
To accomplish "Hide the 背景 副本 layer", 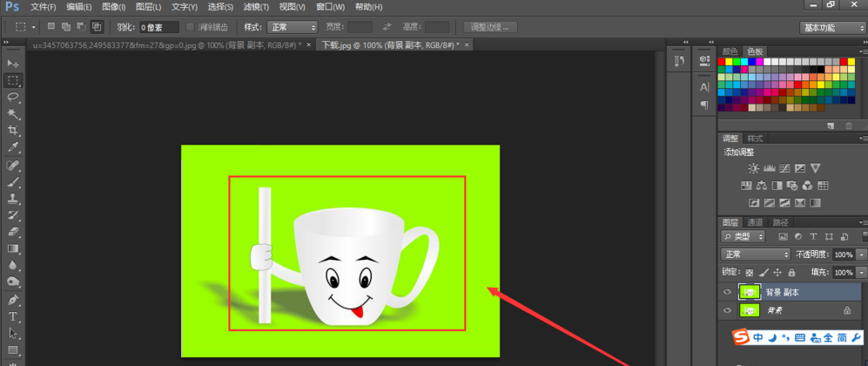I will click(x=729, y=292).
